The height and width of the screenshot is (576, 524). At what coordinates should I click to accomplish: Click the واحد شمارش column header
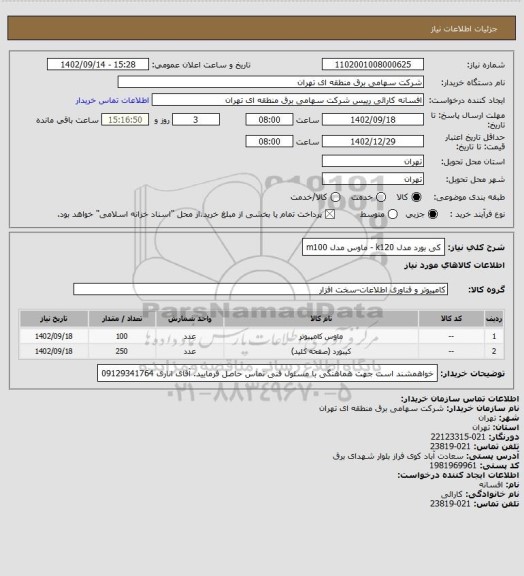tap(190, 318)
